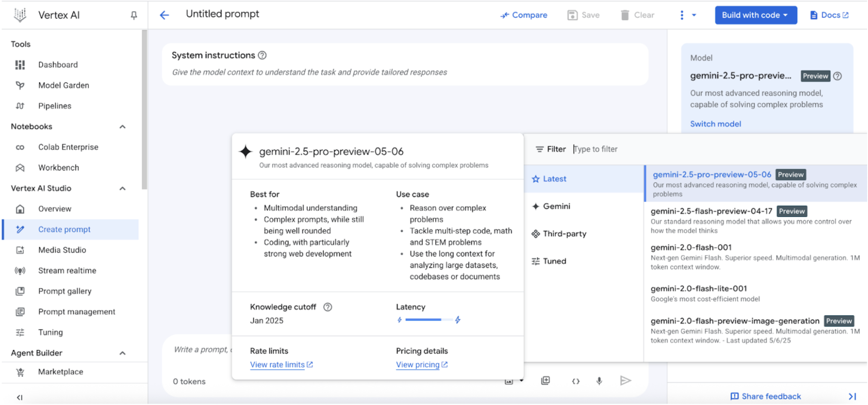Click the Filter icon
The image size is (868, 405).
pyautogui.click(x=539, y=149)
